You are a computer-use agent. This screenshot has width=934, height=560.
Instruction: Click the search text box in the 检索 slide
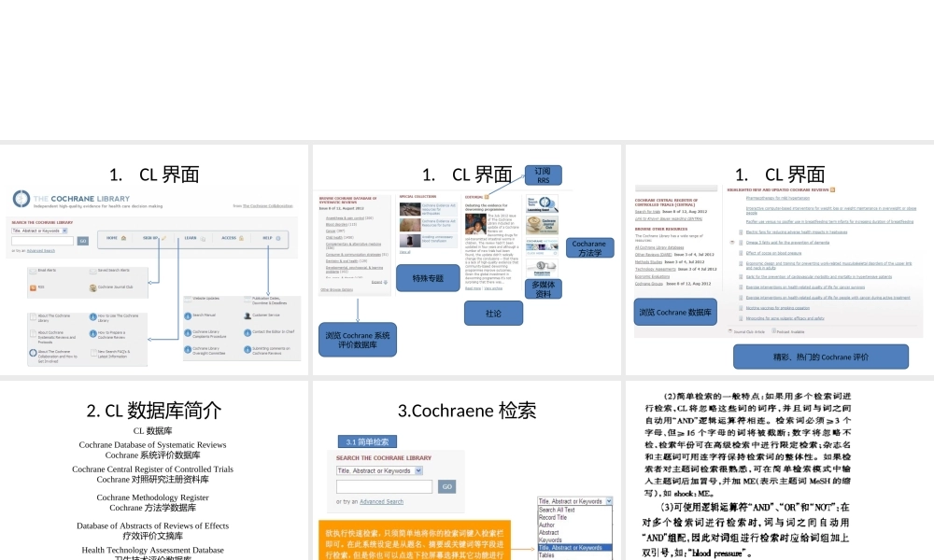384,486
